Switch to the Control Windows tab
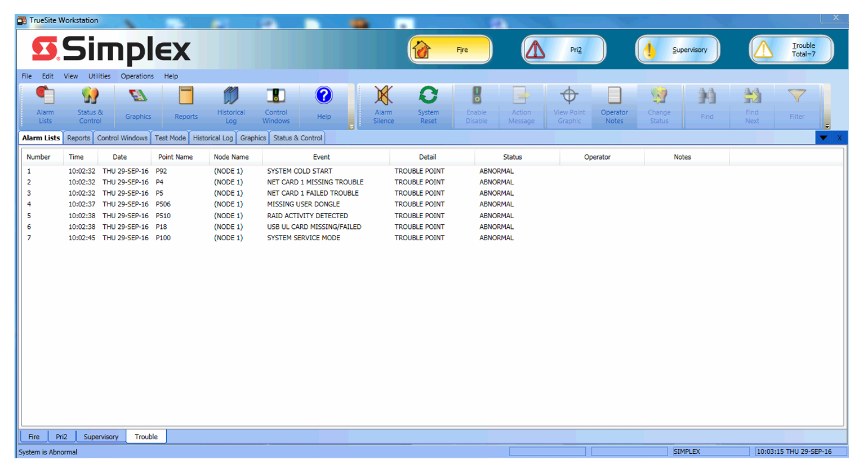Image resolution: width=868 pixels, height=469 pixels. pyautogui.click(x=122, y=138)
